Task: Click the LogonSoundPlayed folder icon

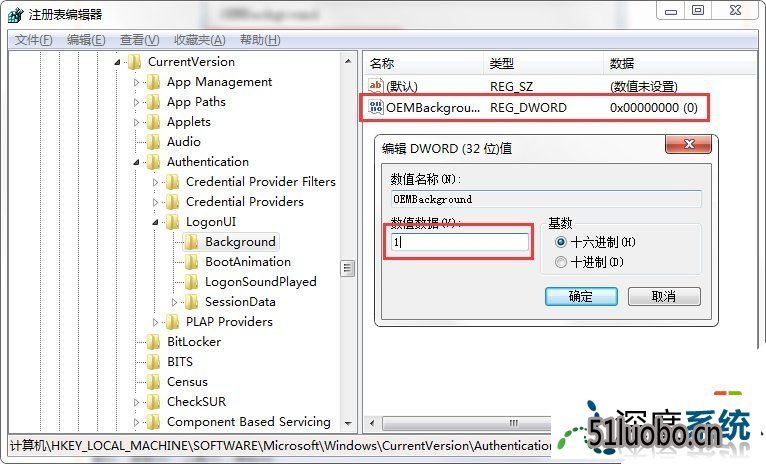Action: pyautogui.click(x=191, y=281)
